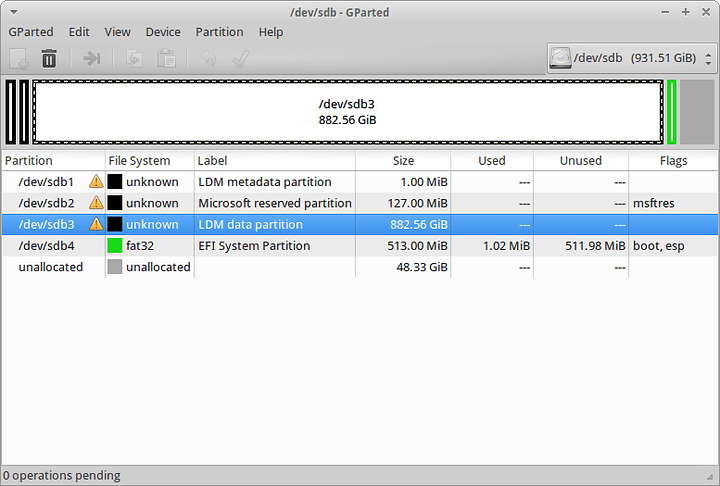Click the green fat32 file system swatch
The image size is (720, 486).
[115, 245]
